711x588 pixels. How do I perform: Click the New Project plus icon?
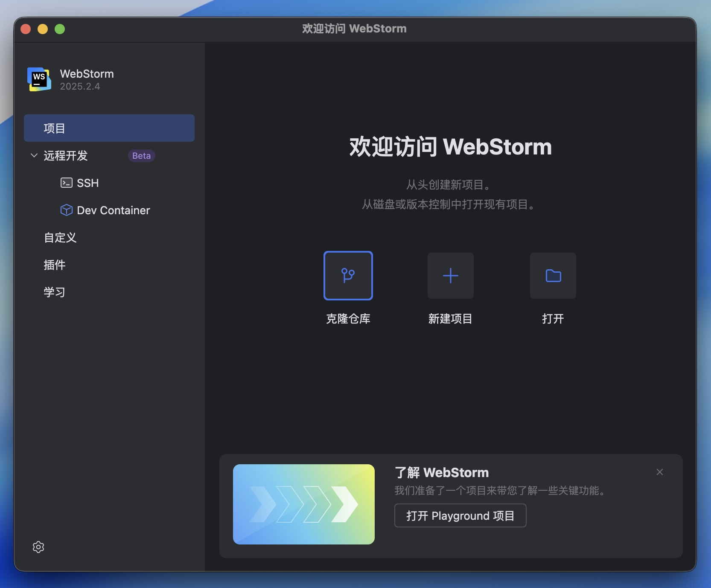click(450, 276)
